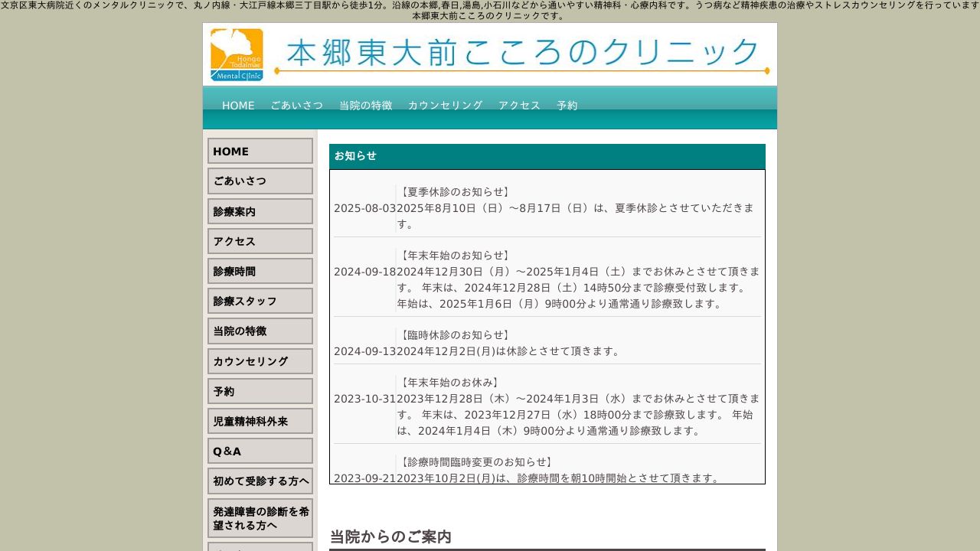
Task: Click 発達障害の診断を希望される方へ link
Action: click(x=260, y=518)
